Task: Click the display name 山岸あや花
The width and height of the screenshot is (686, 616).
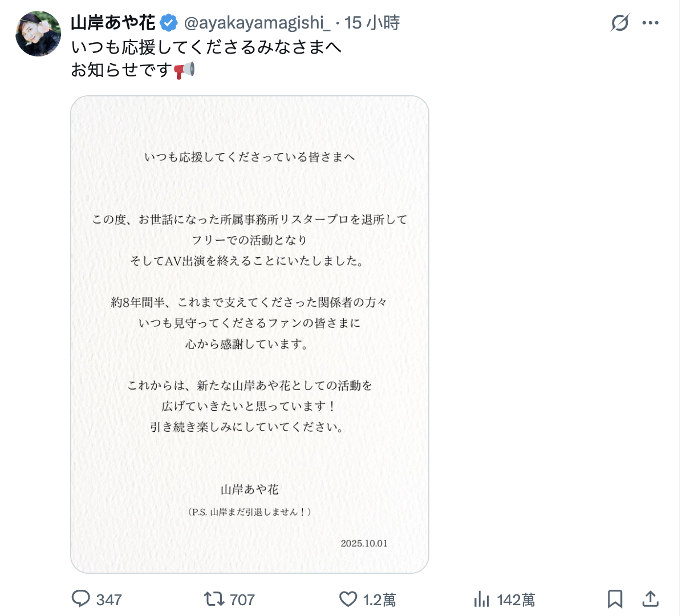Action: 113,23
